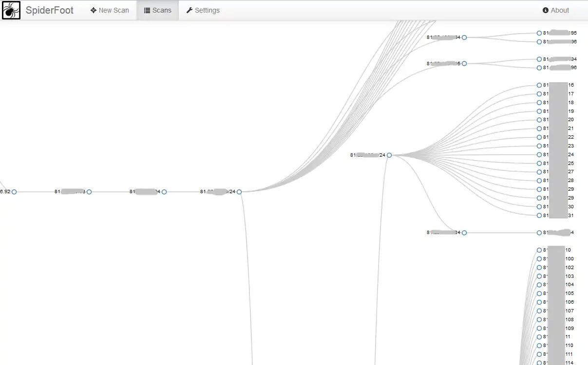Pick the graph node ending in 18
This screenshot has height=365, width=588.
coord(539,103)
